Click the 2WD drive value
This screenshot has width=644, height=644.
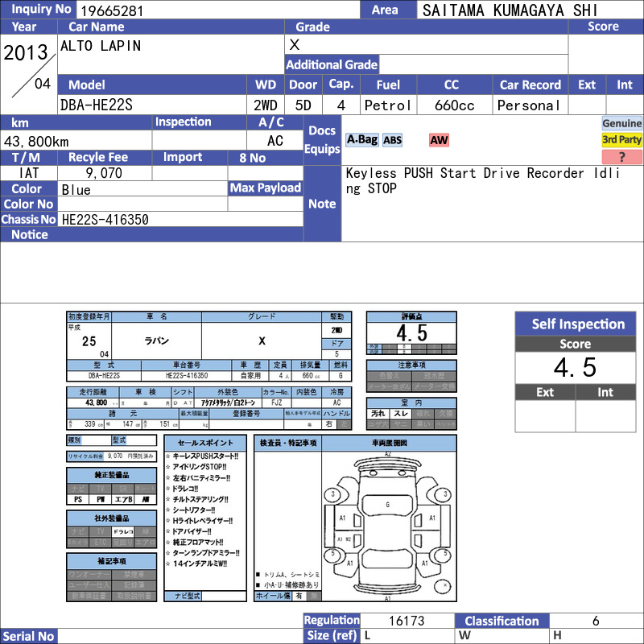[x=266, y=105]
